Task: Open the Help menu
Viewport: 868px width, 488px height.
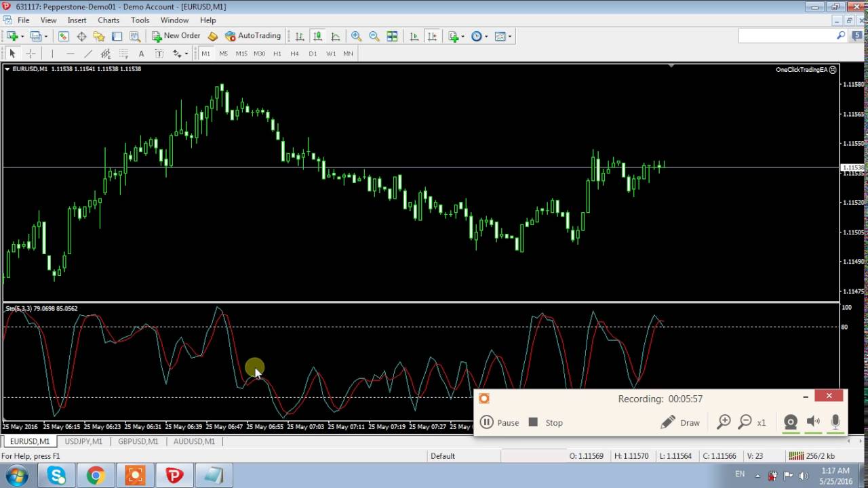Action: tap(208, 20)
